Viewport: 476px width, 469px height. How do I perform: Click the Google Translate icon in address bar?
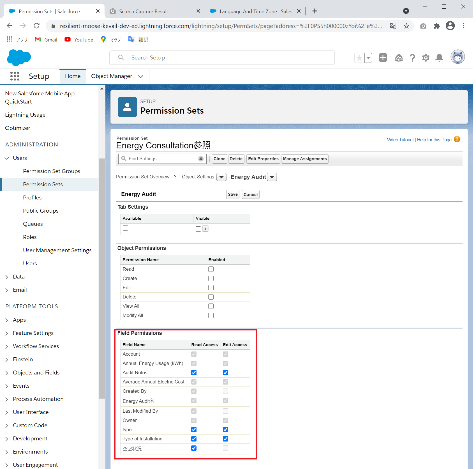(393, 26)
